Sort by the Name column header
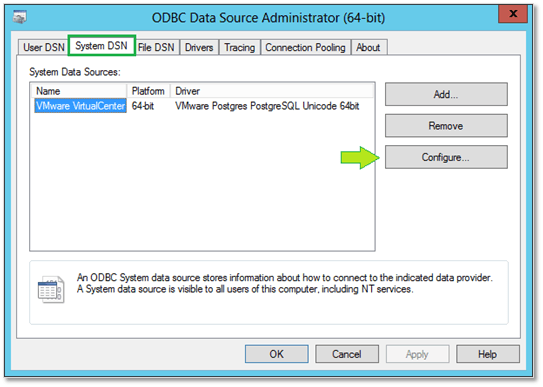The image size is (543, 387). (79, 91)
